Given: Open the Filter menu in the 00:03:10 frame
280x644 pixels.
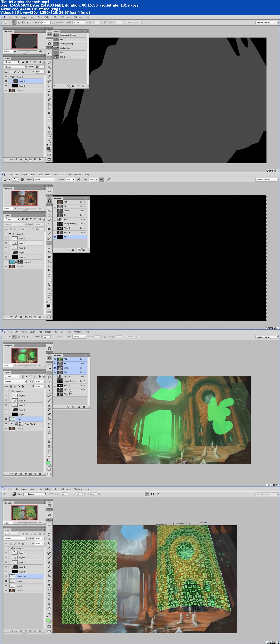Looking at the screenshot, I should (56, 17).
